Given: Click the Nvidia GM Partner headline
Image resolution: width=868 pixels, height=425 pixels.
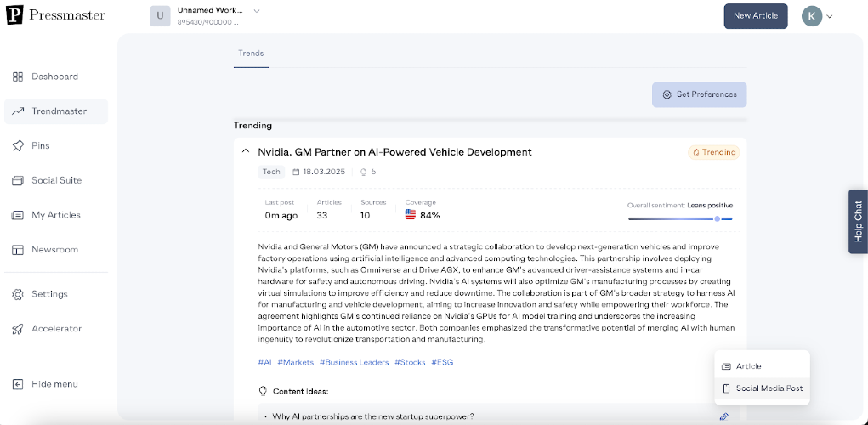Looking at the screenshot, I should [394, 151].
